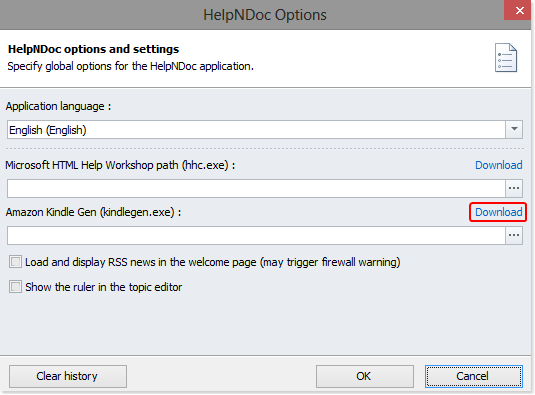Confirm settings with the OK button
Viewport: 535px width, 395px height.
pos(365,376)
